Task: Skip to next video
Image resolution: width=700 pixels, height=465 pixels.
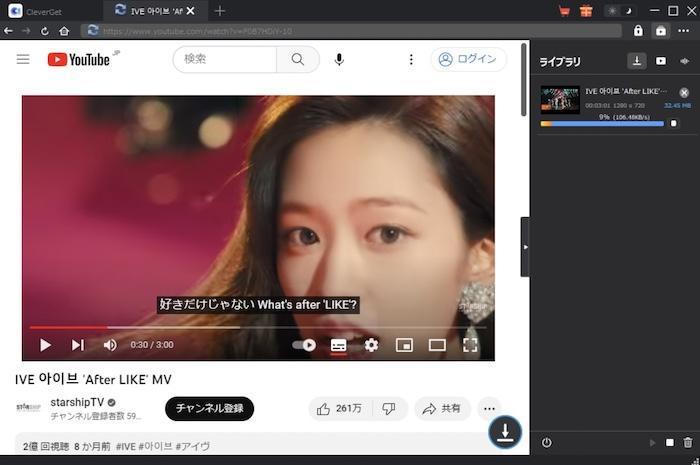Action: coord(78,345)
